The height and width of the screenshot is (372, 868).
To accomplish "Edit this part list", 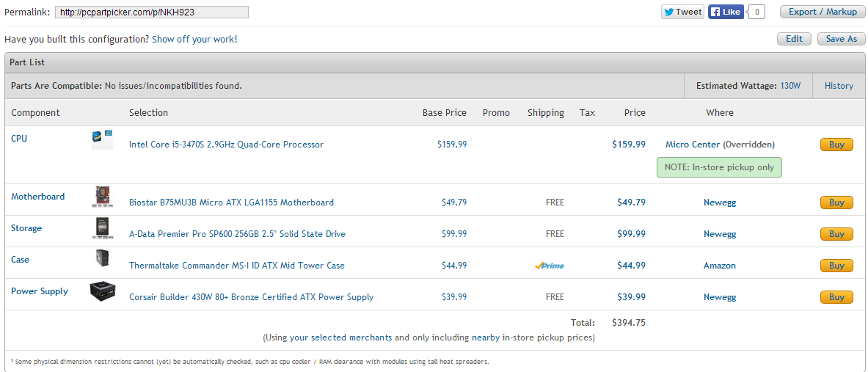I will (x=795, y=39).
